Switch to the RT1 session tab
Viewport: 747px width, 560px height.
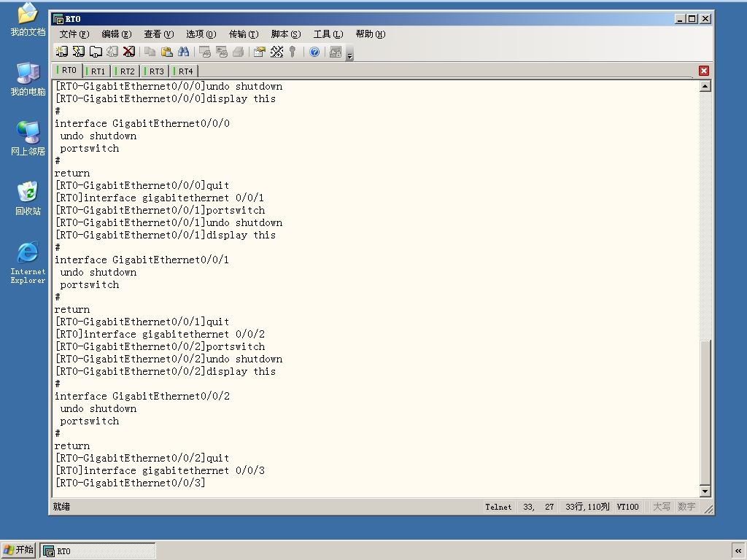tap(96, 71)
